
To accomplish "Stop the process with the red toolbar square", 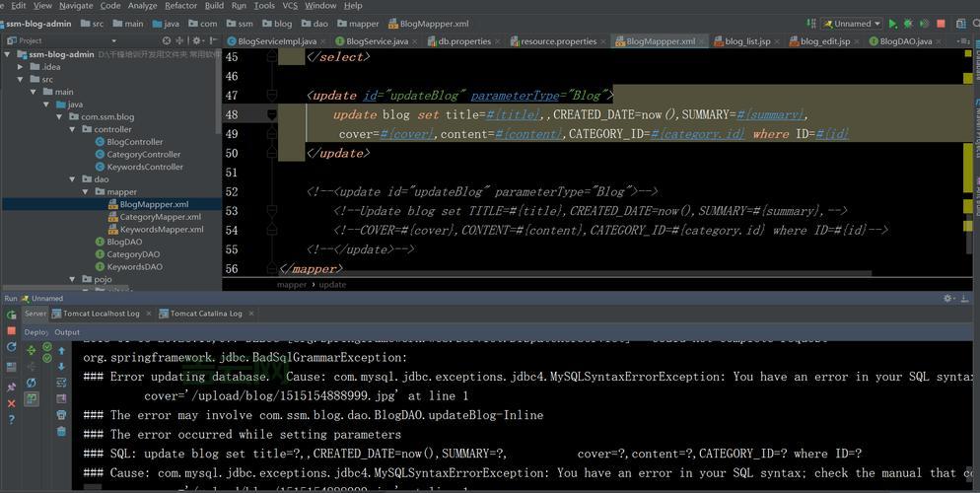I will pos(941,24).
